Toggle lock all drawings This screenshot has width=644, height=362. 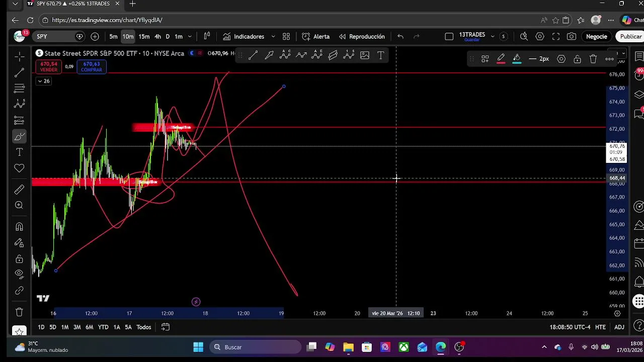tap(19, 259)
